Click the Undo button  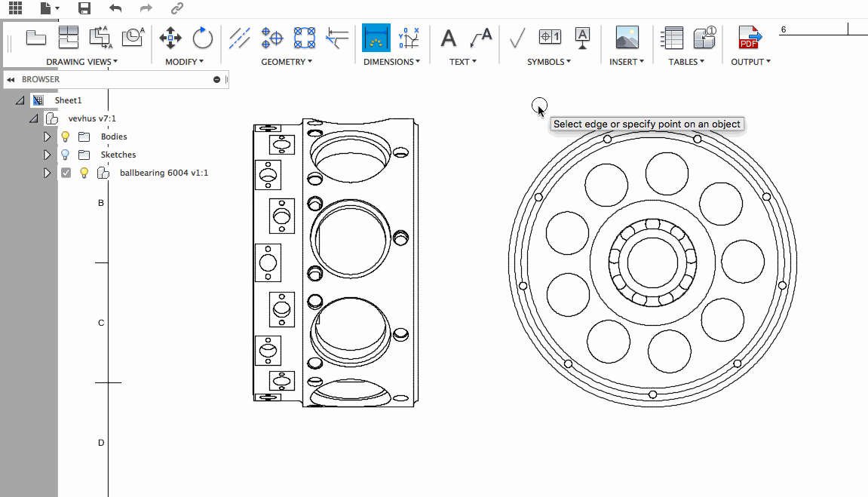tap(115, 8)
